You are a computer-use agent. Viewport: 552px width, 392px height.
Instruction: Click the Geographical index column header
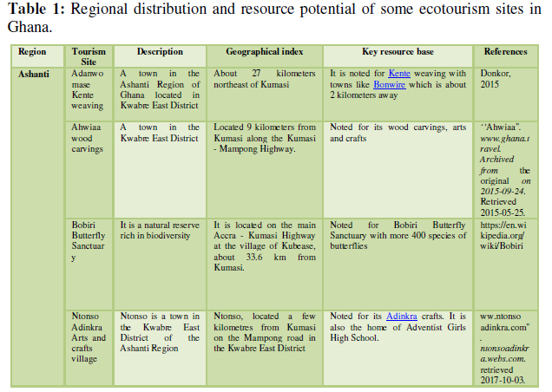265,51
